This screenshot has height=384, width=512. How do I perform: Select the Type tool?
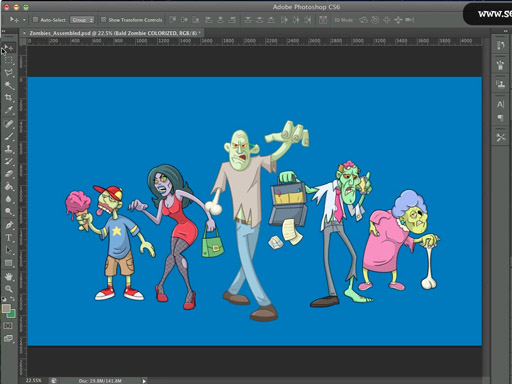(9, 238)
